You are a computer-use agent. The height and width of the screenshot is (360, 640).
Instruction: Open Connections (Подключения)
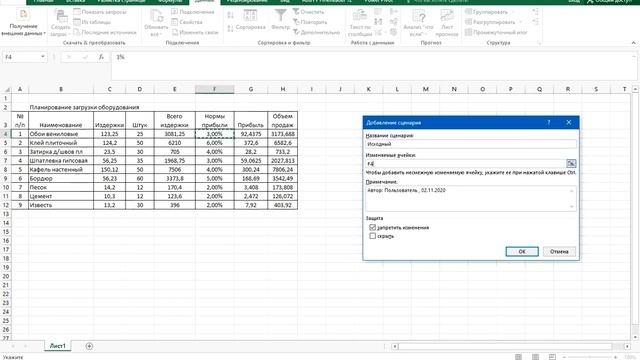(x=193, y=12)
